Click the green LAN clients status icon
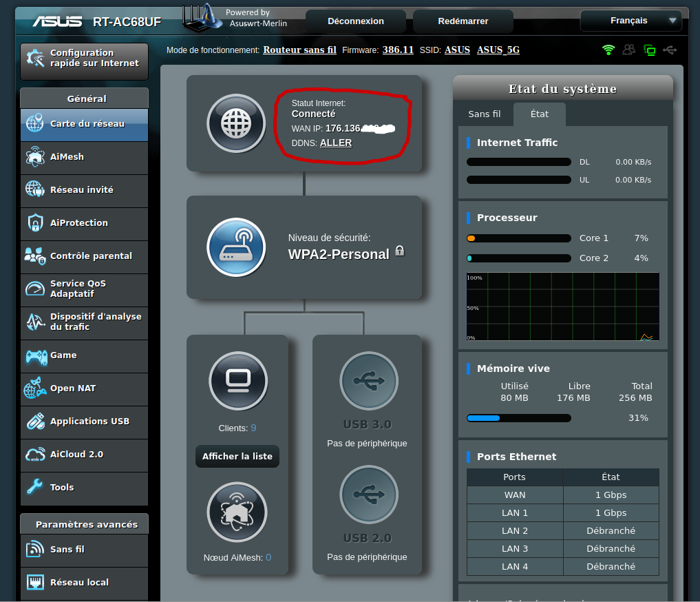Screen dimensions: 700x602 [x=649, y=50]
